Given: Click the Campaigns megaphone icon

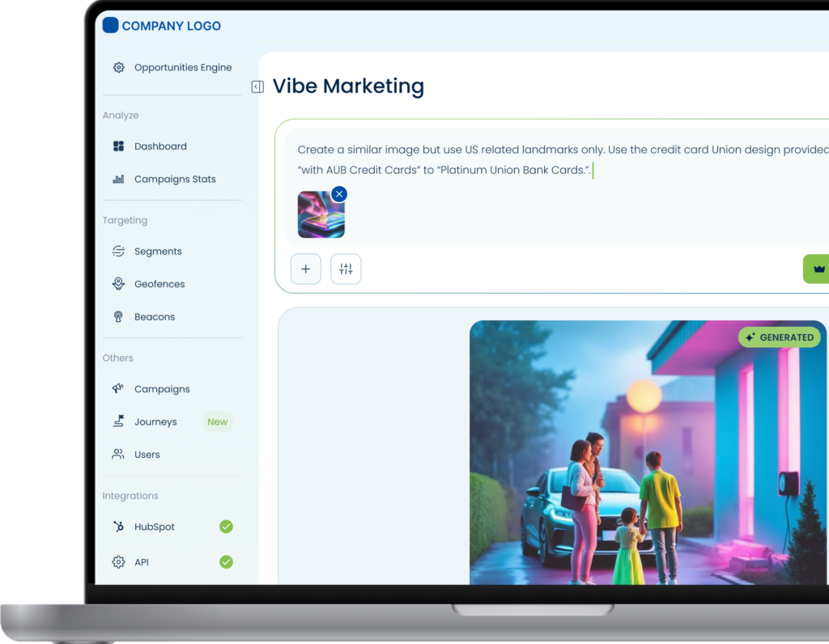Looking at the screenshot, I should tap(118, 389).
